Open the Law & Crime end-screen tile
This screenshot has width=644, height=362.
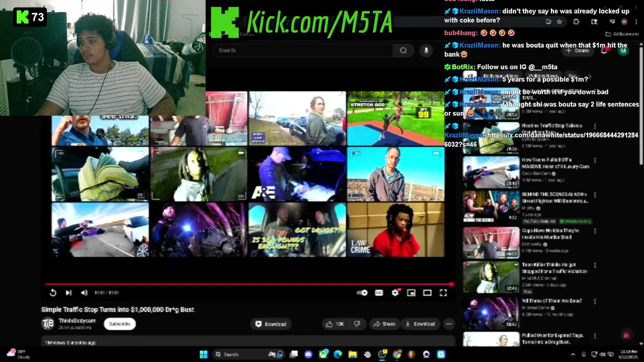(x=396, y=230)
